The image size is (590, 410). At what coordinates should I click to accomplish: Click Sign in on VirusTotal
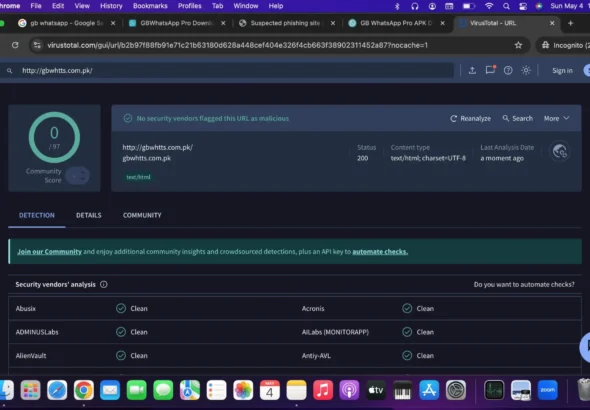coord(562,70)
